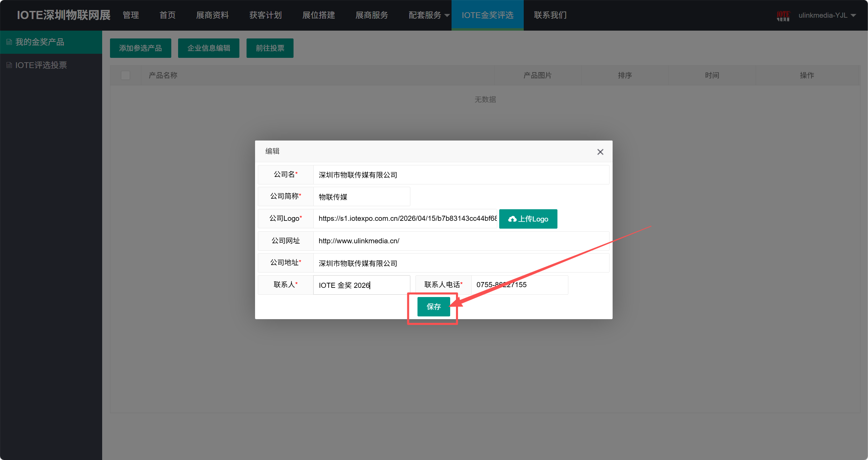Click the cloud upload icon on 上传Logo
The width and height of the screenshot is (868, 460).
point(512,219)
